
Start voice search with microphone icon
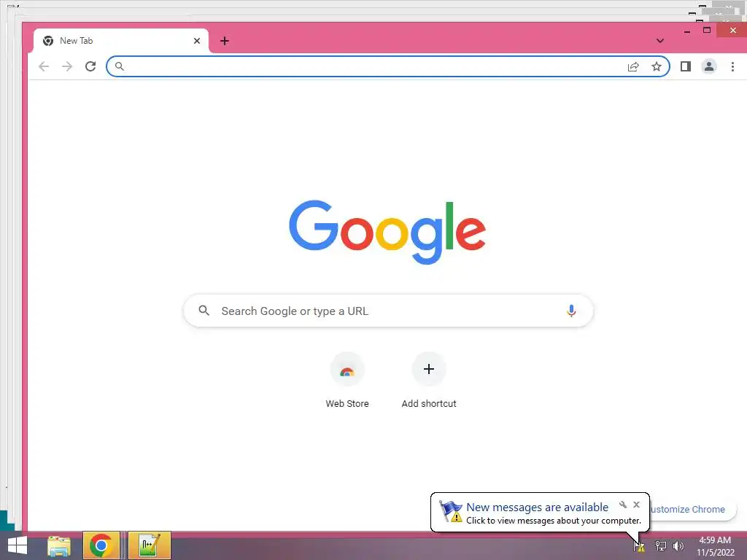point(571,311)
